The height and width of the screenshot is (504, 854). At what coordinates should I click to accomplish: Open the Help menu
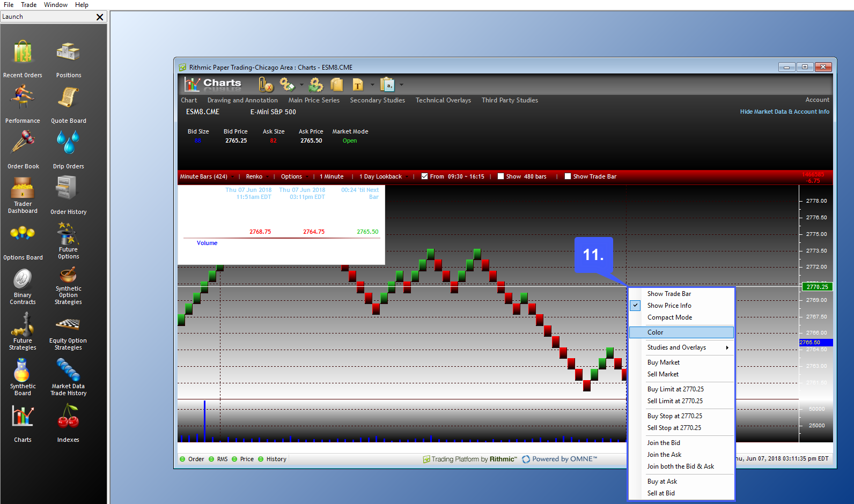(82, 5)
